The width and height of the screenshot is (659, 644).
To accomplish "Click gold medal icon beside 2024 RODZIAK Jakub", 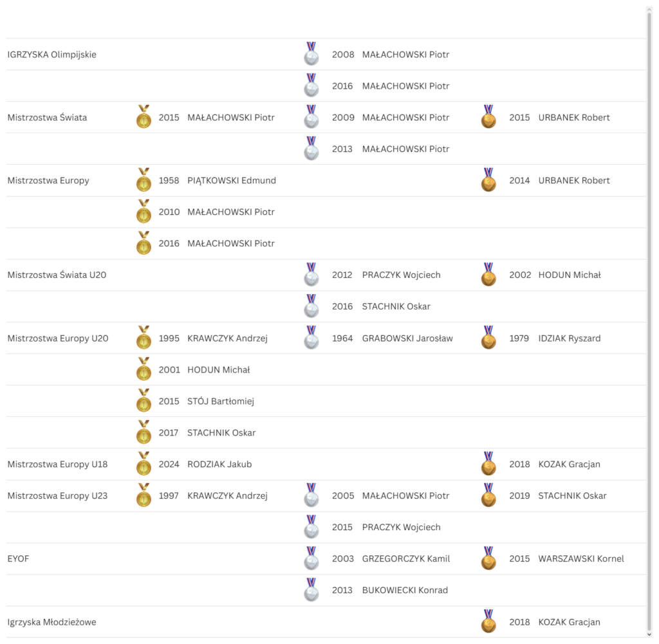I will 144,464.
